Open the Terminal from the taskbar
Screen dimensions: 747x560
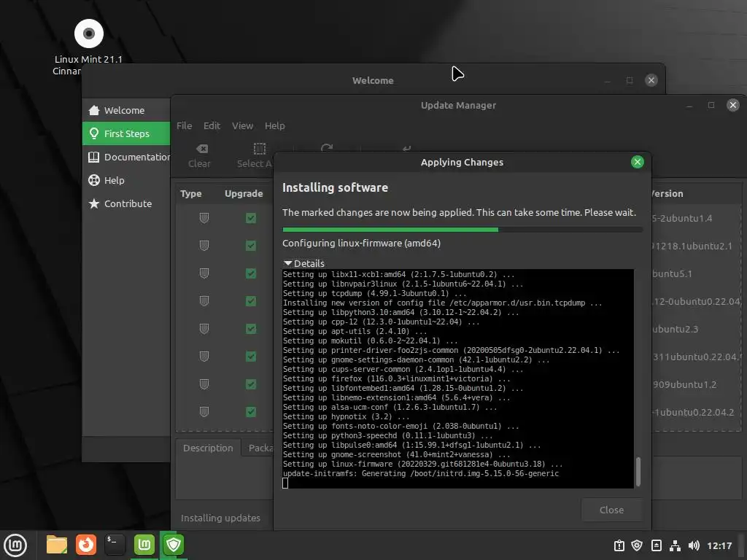click(115, 545)
